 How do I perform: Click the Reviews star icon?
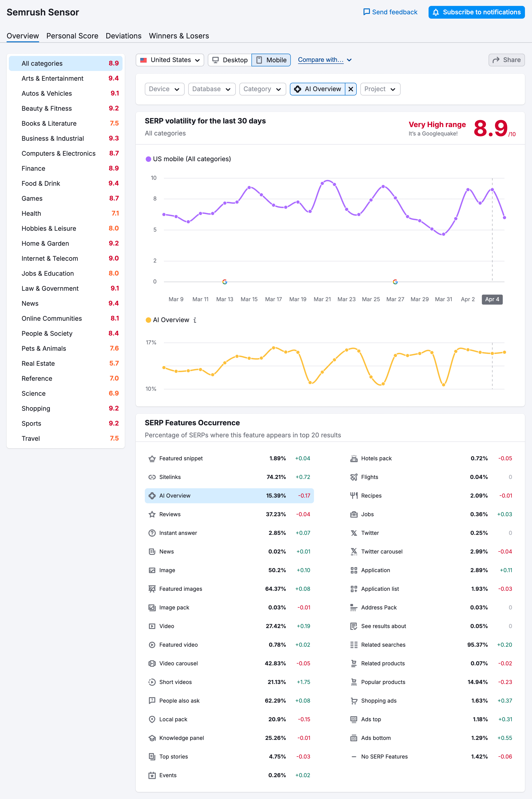tap(152, 514)
